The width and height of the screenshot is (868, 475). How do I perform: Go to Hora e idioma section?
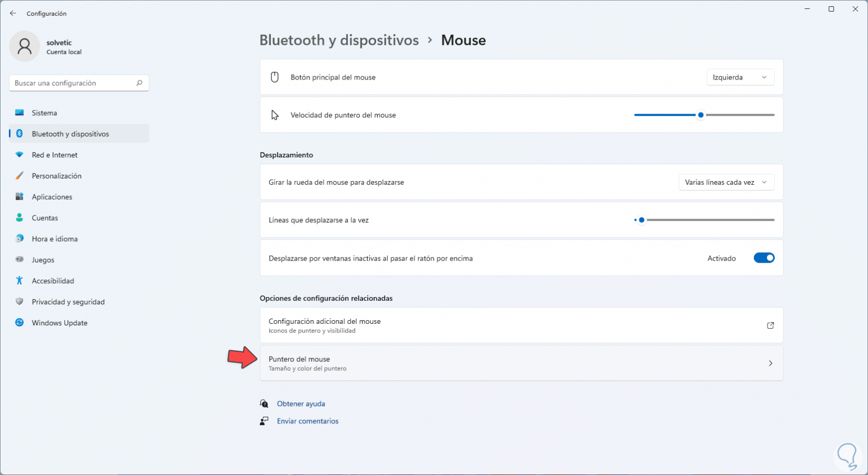click(54, 239)
